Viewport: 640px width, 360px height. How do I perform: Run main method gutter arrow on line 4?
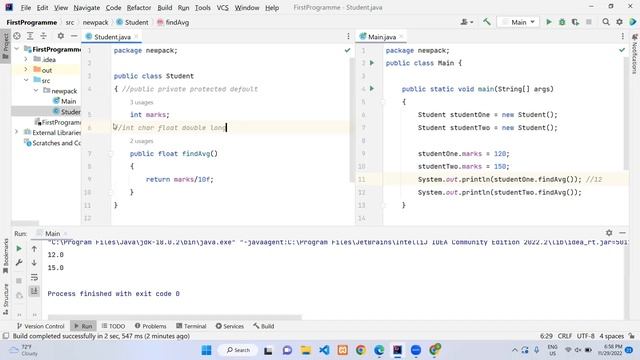coord(371,89)
